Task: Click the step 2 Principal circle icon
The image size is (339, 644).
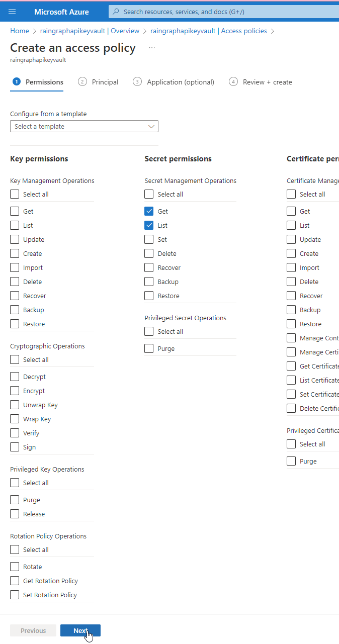Action: pyautogui.click(x=82, y=81)
